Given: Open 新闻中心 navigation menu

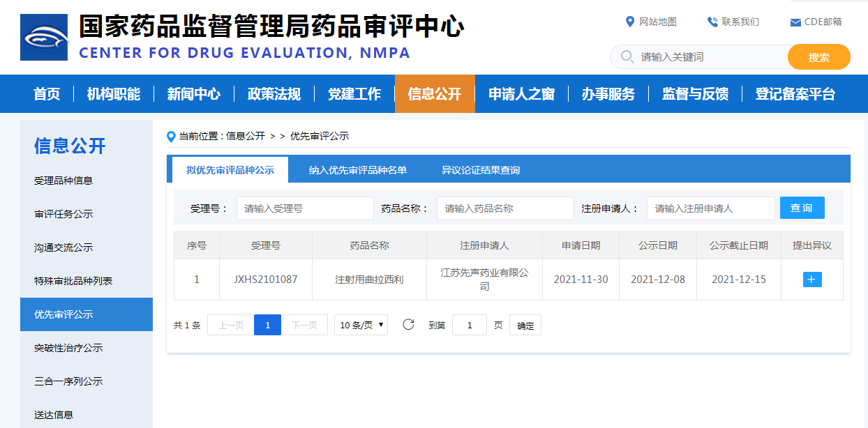Looking at the screenshot, I should point(193,94).
